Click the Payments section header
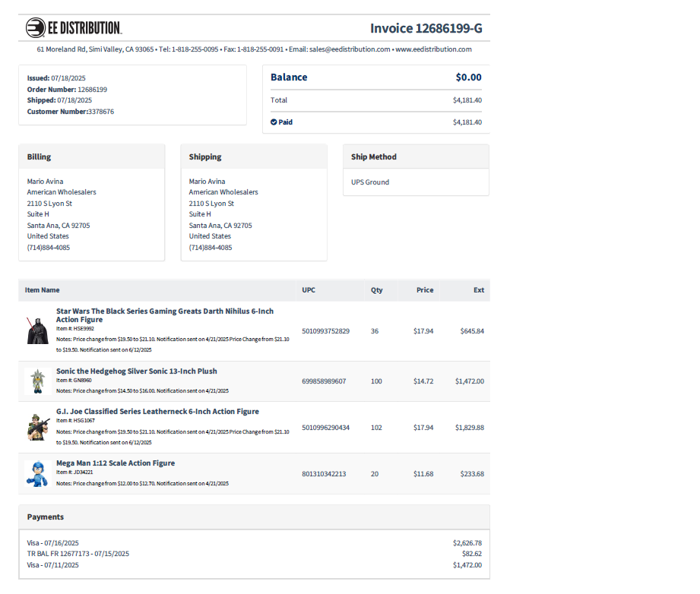This screenshot has height=594, width=700. tap(46, 517)
